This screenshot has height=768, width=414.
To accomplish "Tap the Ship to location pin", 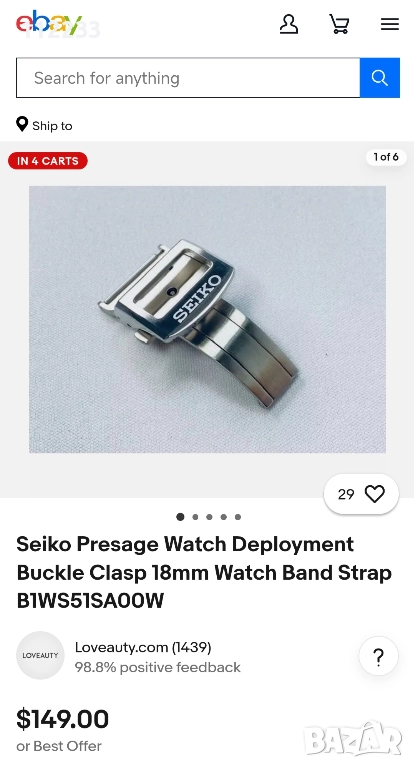I will click(x=22, y=124).
